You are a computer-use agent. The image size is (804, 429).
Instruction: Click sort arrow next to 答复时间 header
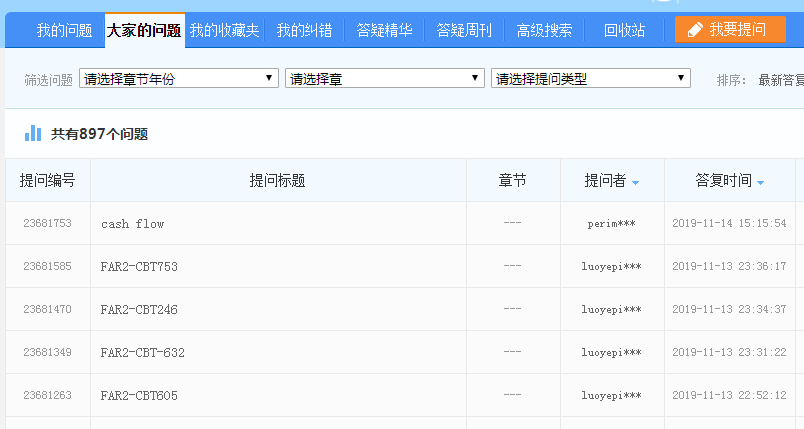[760, 183]
